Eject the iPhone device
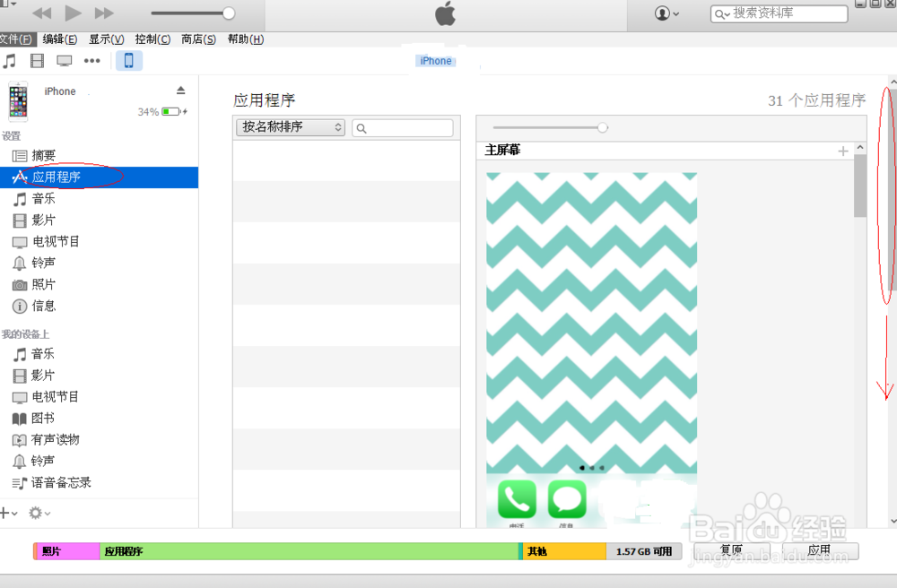The image size is (897, 588). tap(181, 91)
